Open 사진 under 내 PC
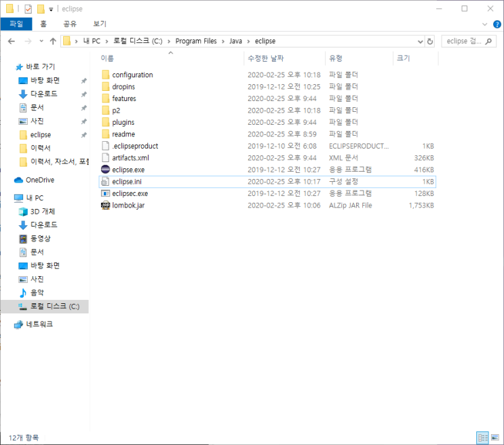Image resolution: width=504 pixels, height=445 pixels. [37, 279]
